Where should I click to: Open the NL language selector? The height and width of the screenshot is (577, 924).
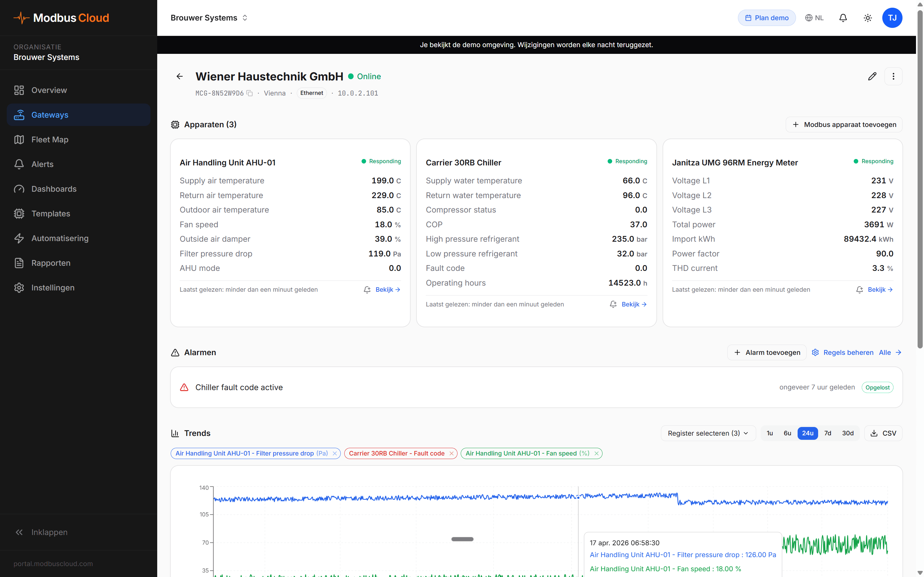pyautogui.click(x=814, y=18)
